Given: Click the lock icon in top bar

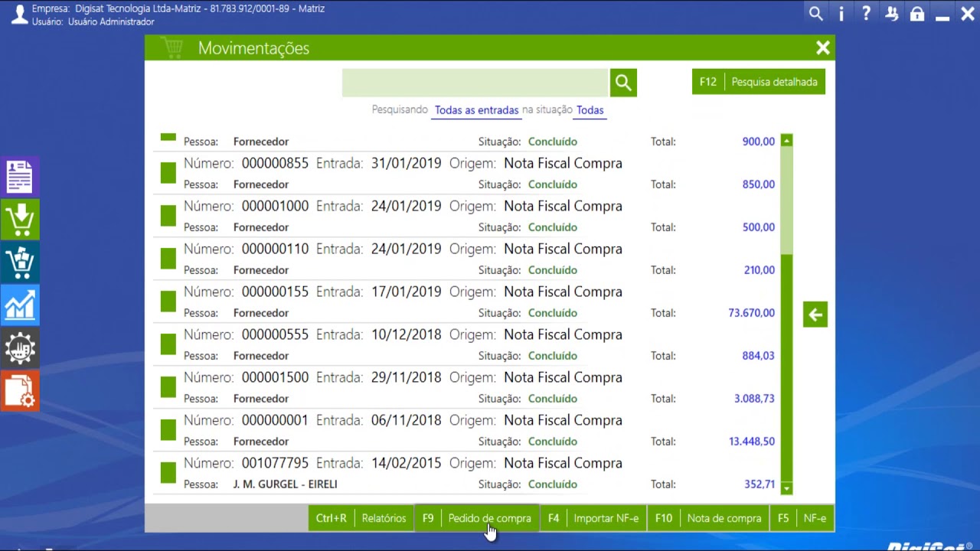Looking at the screenshot, I should pos(917,14).
